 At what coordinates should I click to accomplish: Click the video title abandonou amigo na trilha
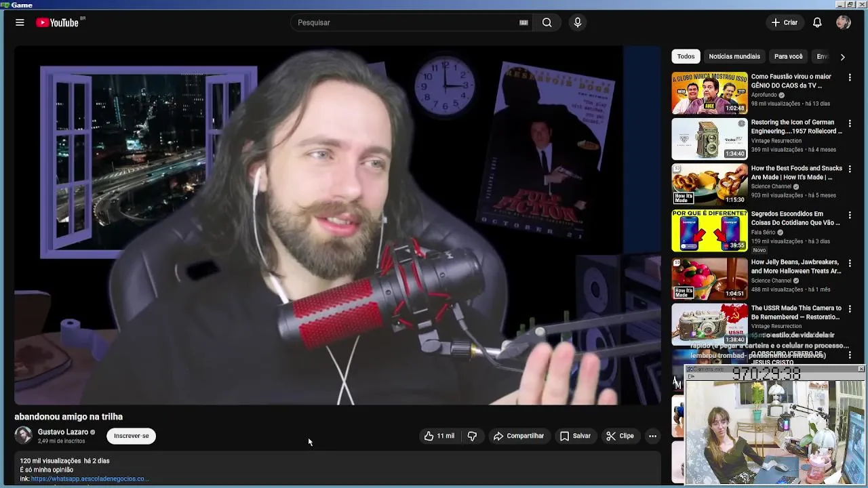coord(68,417)
